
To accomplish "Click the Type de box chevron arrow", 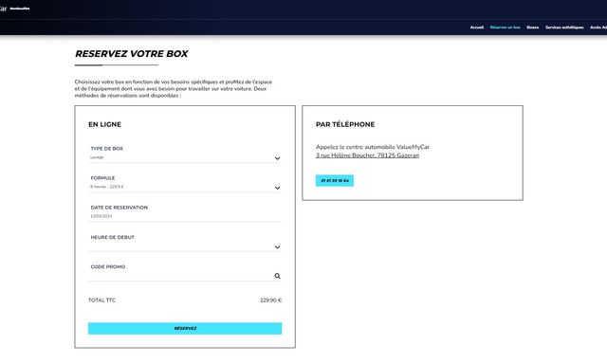I will (x=277, y=158).
